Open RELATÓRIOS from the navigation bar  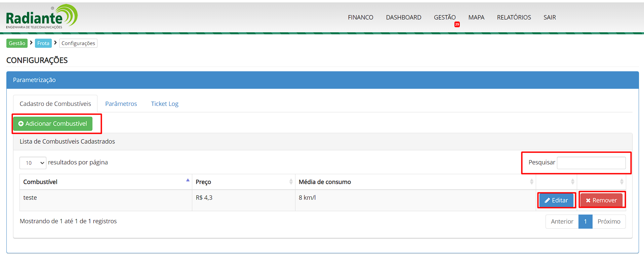tap(514, 17)
